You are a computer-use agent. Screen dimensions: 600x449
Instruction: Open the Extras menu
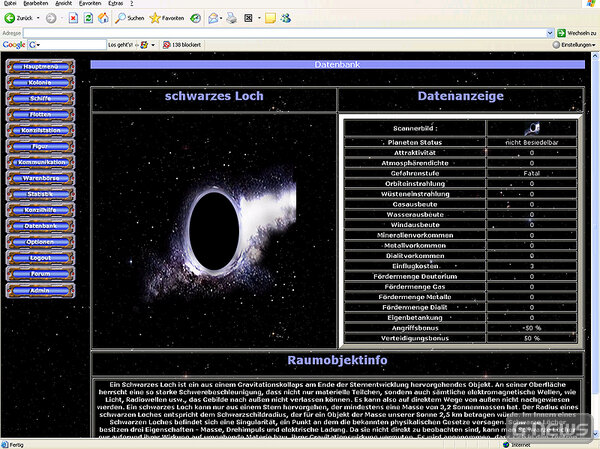click(x=116, y=3)
